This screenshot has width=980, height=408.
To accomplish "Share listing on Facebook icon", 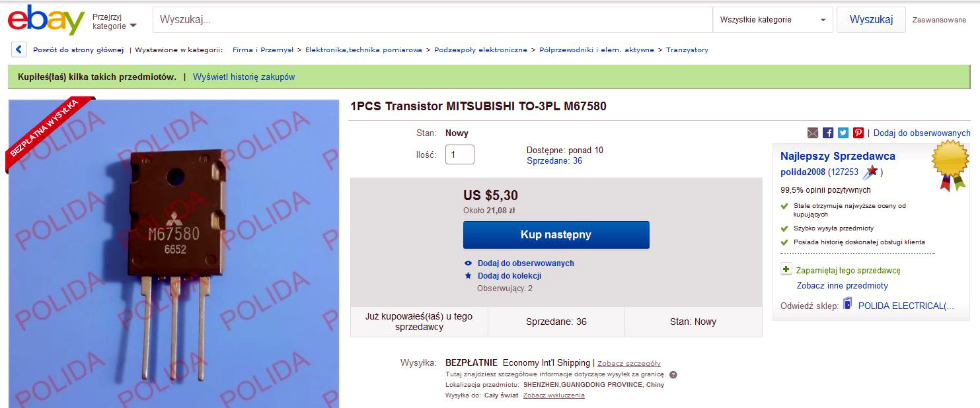I will [x=828, y=133].
